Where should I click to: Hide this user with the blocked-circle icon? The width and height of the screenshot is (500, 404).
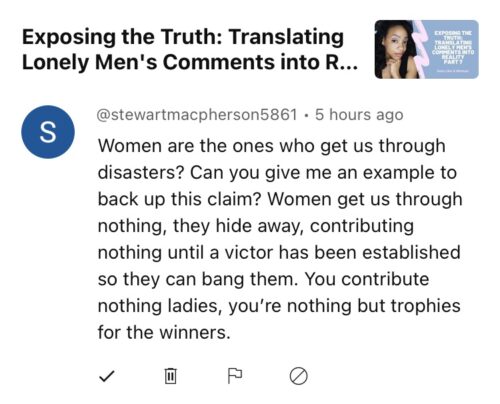298,376
